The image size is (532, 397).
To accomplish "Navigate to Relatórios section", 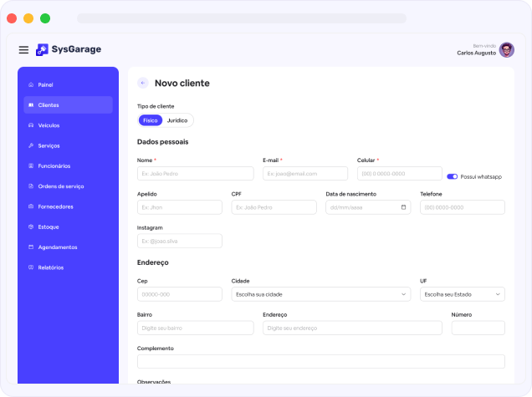I will point(50,267).
